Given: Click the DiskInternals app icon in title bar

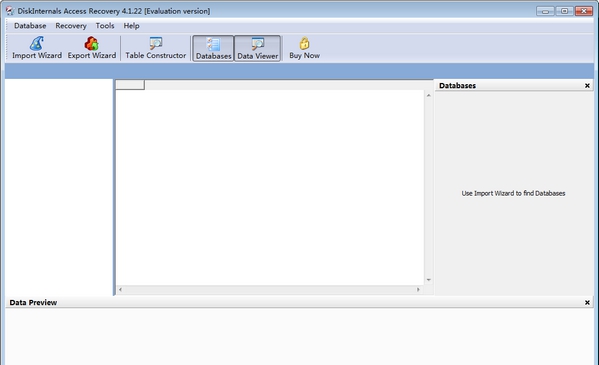Looking at the screenshot, I should pos(10,11).
